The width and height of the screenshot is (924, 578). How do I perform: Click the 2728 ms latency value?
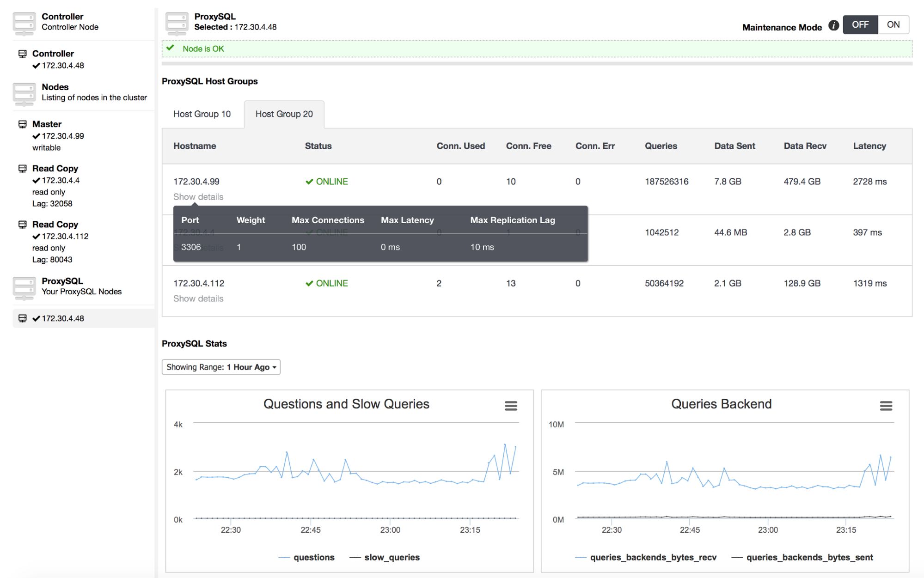(x=870, y=182)
